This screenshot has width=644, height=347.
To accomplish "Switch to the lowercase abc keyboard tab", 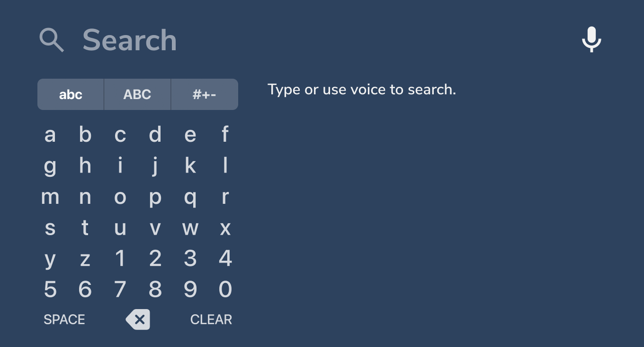I will [71, 94].
